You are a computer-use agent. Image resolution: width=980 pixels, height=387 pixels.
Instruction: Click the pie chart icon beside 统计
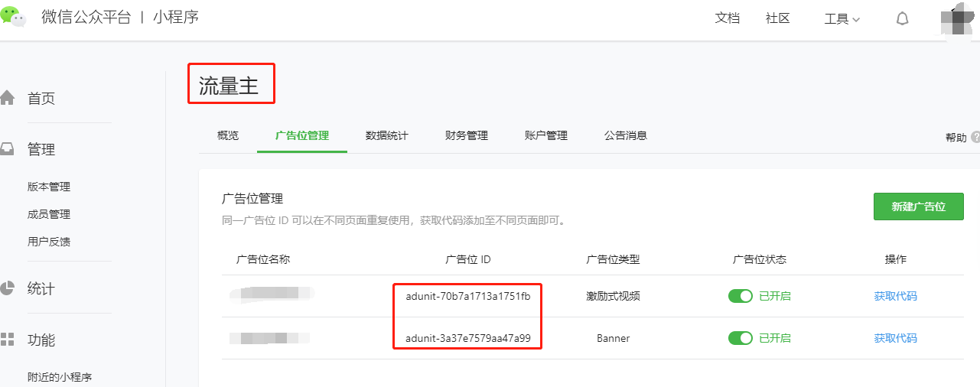click(x=8, y=288)
